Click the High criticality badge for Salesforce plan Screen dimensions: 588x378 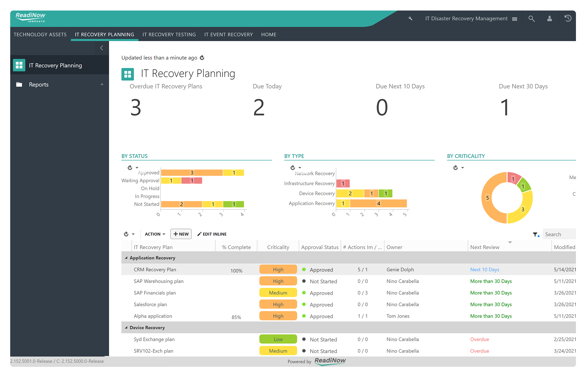coord(278,304)
